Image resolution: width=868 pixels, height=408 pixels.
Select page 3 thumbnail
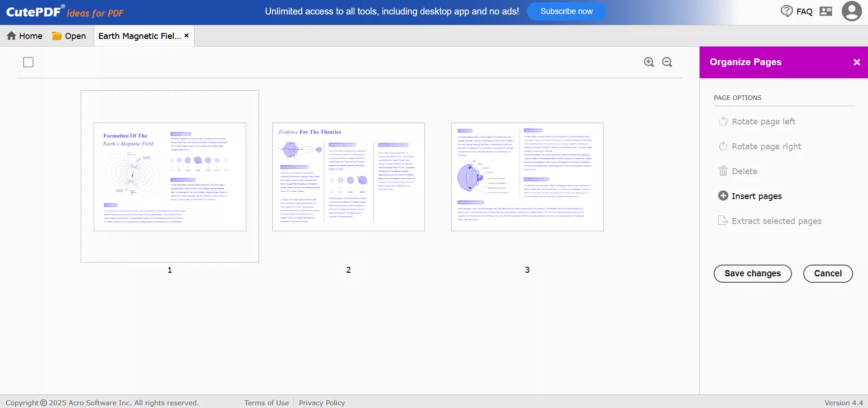coord(527,176)
